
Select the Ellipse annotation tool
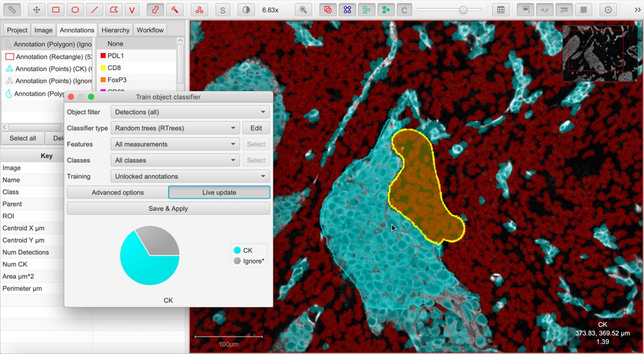(75, 9)
